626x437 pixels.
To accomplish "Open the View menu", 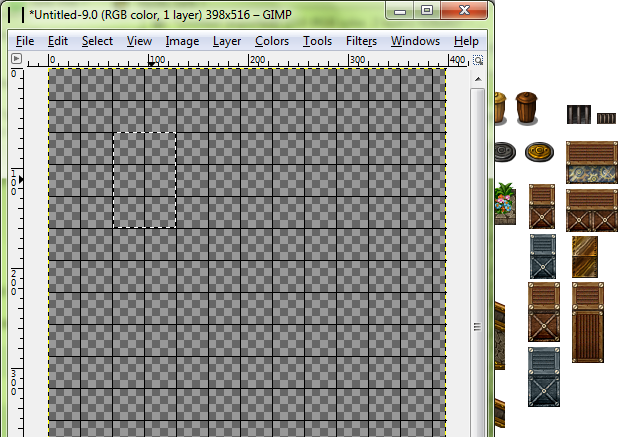I will point(139,41).
